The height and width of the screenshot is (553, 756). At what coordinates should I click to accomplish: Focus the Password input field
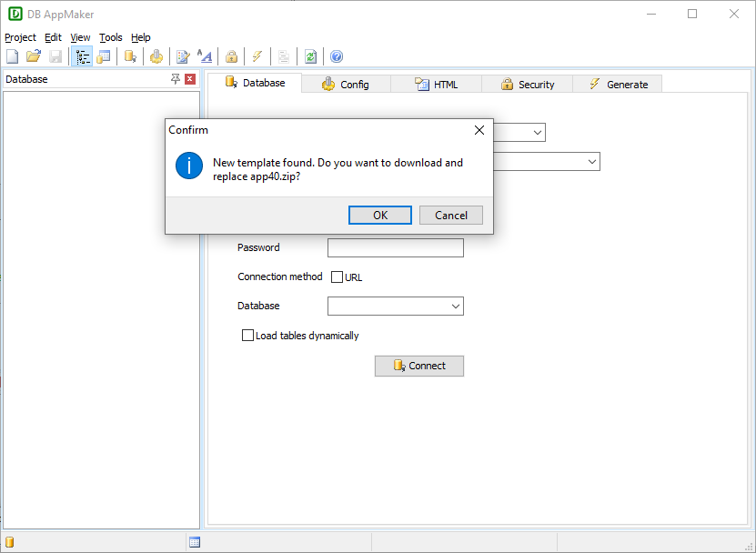click(396, 247)
